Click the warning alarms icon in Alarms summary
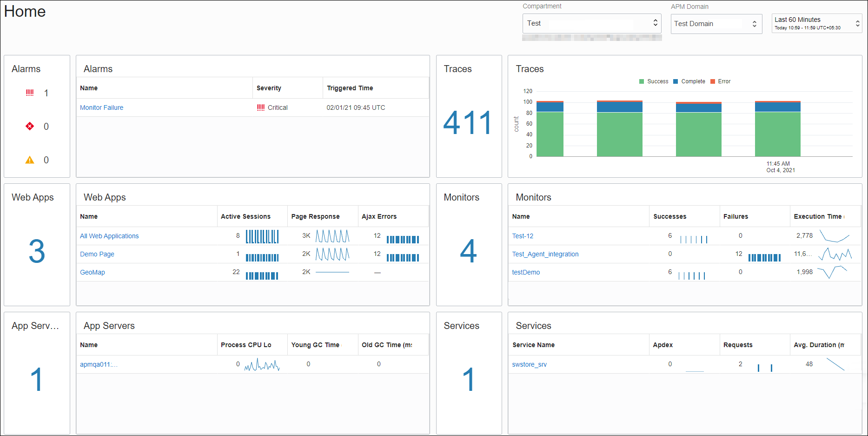Screen dimensions: 868x436 pos(29,160)
